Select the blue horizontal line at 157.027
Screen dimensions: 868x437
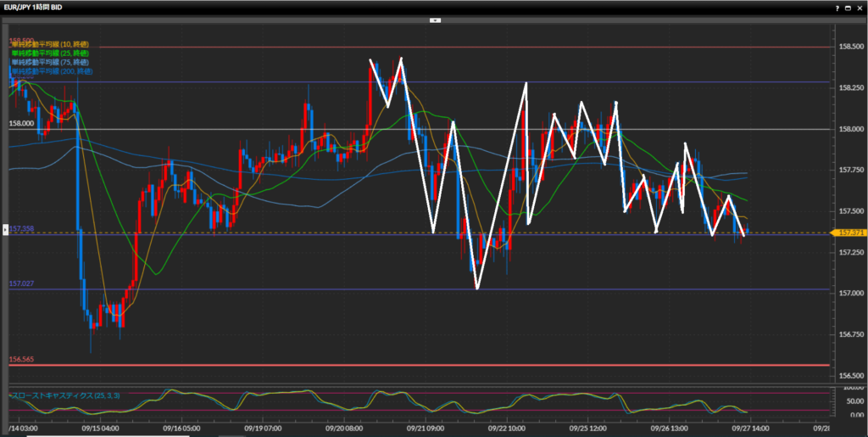tap(424, 289)
